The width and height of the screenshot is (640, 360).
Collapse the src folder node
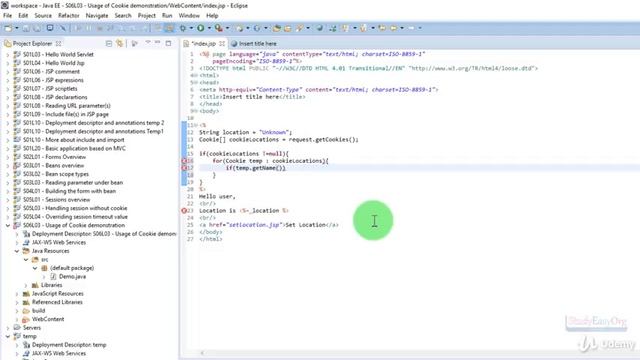pos(26,260)
